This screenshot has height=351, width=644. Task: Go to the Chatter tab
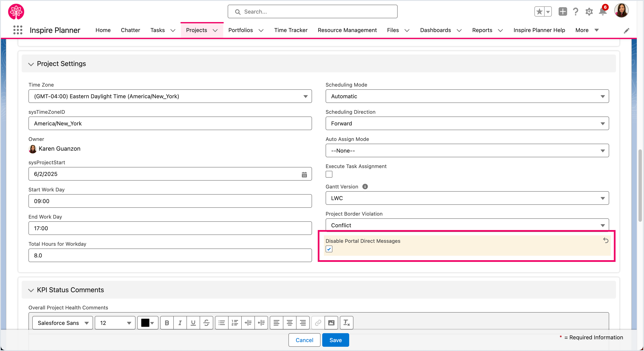pyautogui.click(x=130, y=30)
